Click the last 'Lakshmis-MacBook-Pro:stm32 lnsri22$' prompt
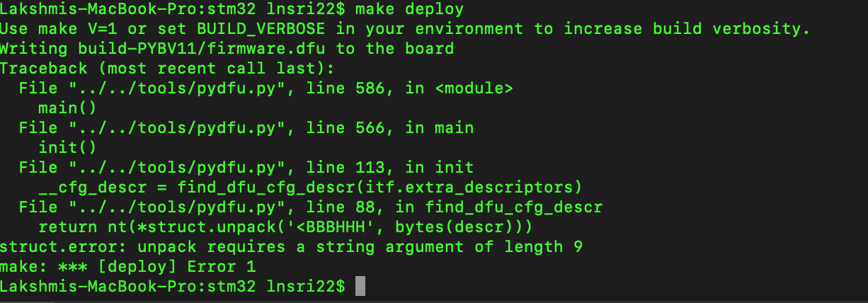The width and height of the screenshot is (868, 303). click(172, 287)
